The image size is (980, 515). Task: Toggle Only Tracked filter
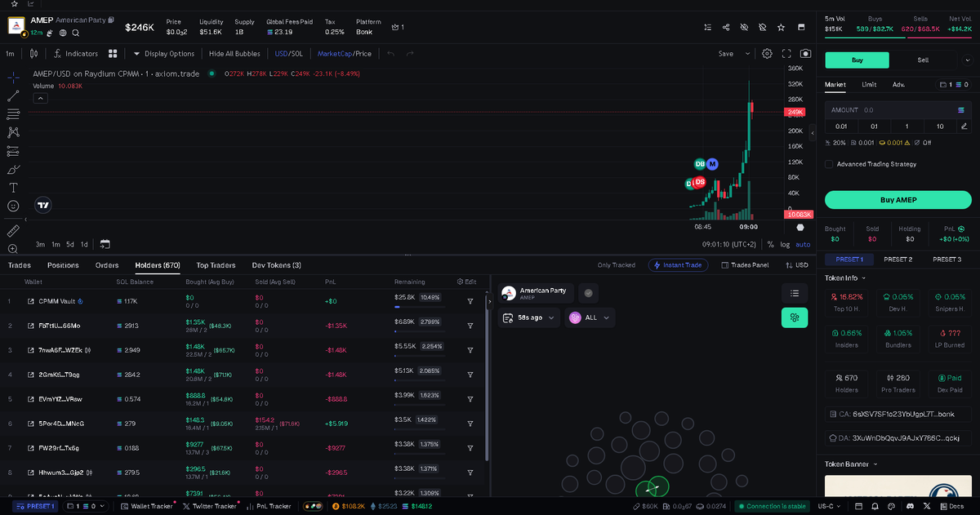click(616, 265)
